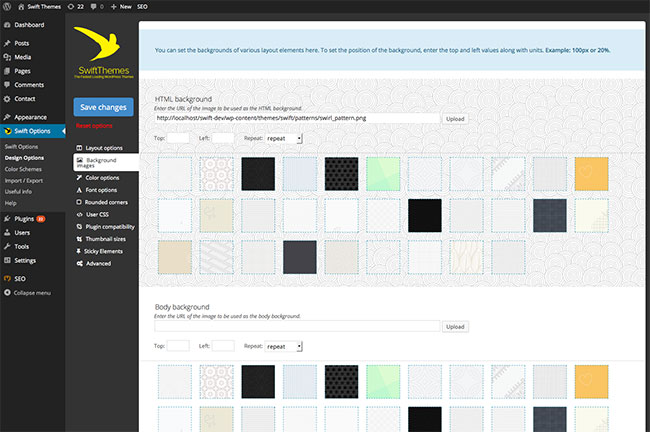650x432 pixels.
Task: Click SEO in the top admin bar
Action: tap(142, 7)
